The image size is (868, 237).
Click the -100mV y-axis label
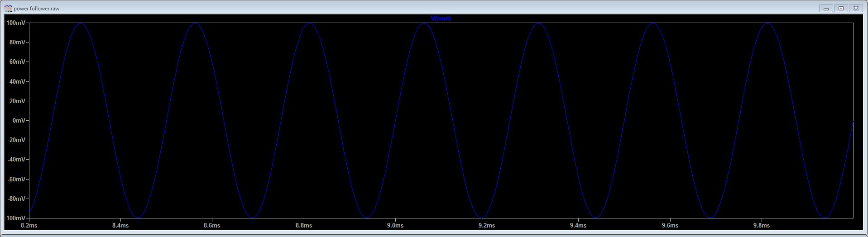pos(15,218)
